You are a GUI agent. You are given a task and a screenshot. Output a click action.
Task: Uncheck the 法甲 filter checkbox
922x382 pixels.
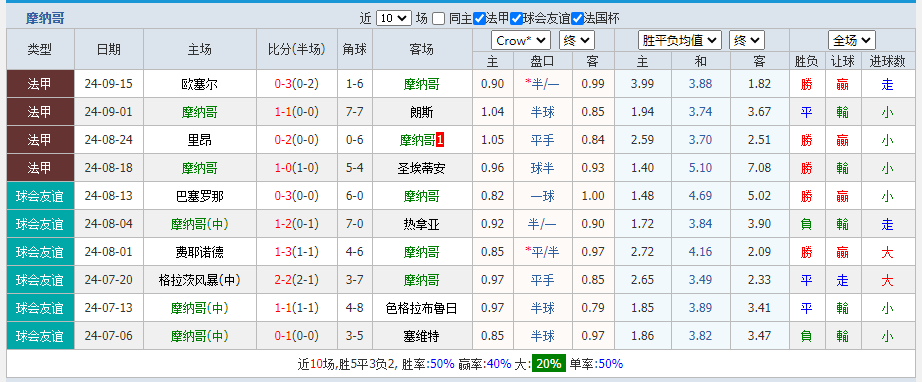pos(480,19)
